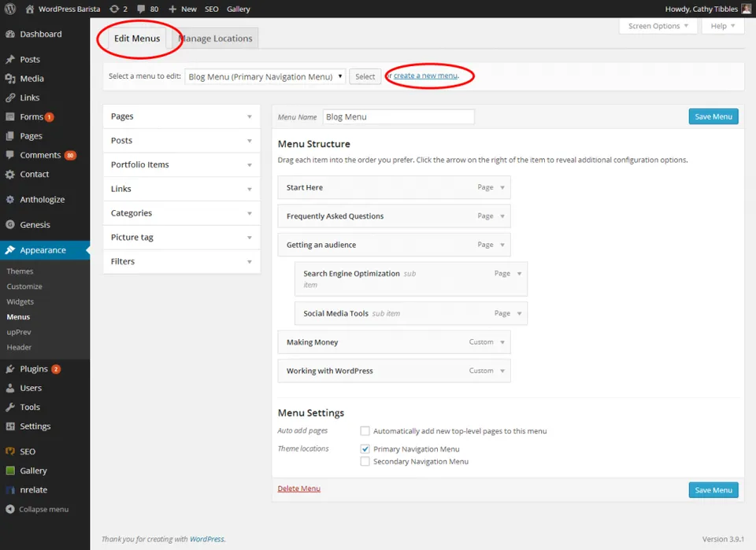Open the New content menu in admin bar
Screen dimensions: 756x550
click(x=181, y=9)
